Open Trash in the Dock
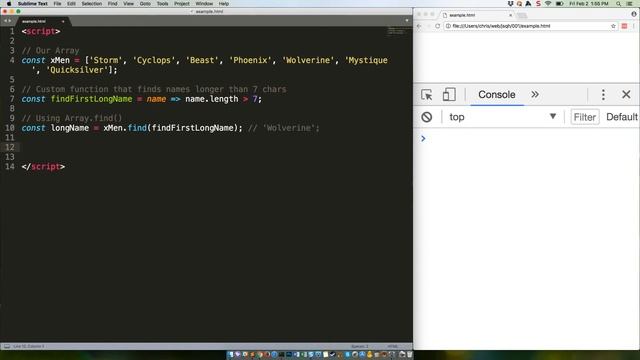Image resolution: width=640 pixels, height=360 pixels. (409, 355)
